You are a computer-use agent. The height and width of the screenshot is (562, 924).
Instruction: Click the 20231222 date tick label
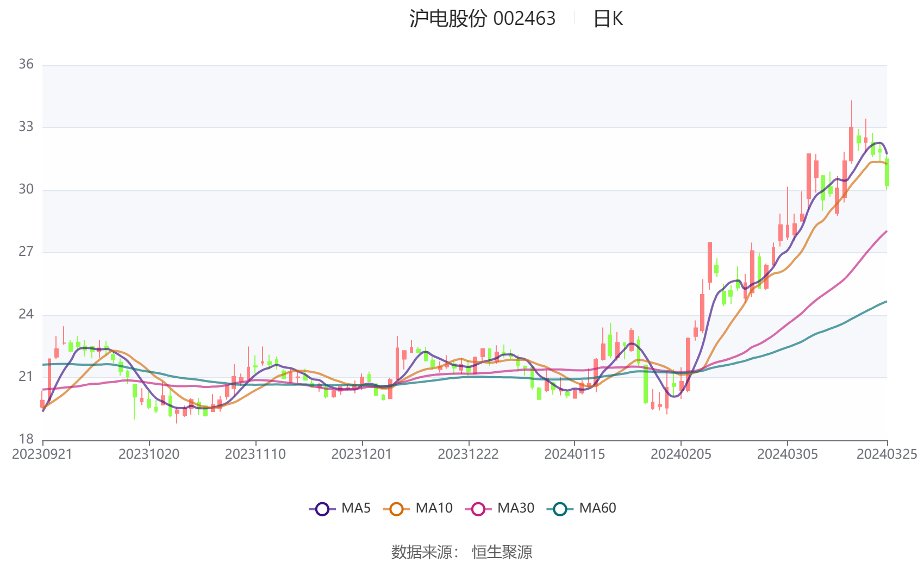point(469,454)
